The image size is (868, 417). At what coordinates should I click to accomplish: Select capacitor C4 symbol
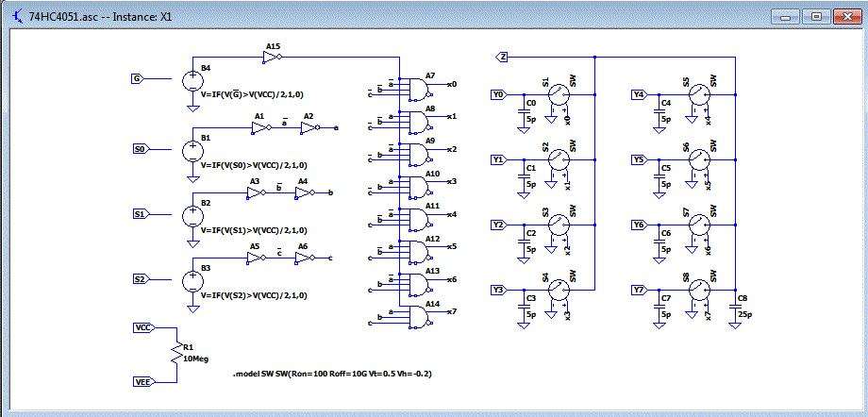point(659,112)
